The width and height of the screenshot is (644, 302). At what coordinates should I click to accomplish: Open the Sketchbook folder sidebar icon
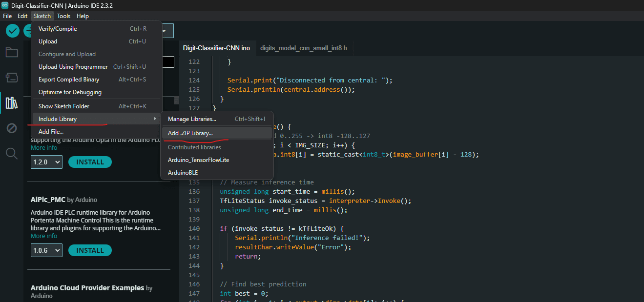(12, 53)
